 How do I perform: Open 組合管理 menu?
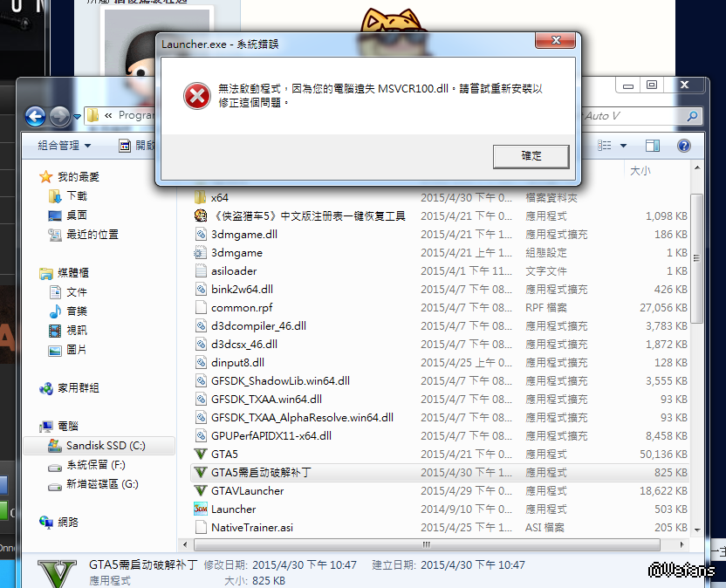point(65,146)
